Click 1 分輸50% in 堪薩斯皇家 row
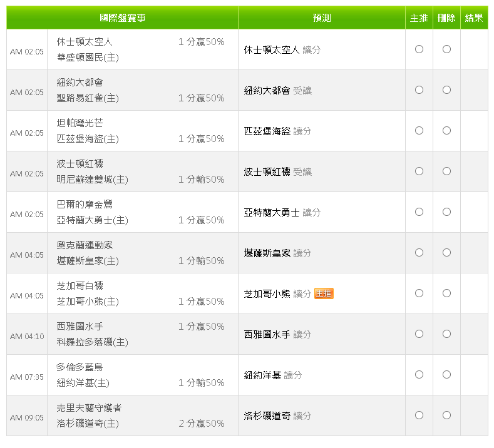This screenshot has width=494, height=448. point(202,261)
